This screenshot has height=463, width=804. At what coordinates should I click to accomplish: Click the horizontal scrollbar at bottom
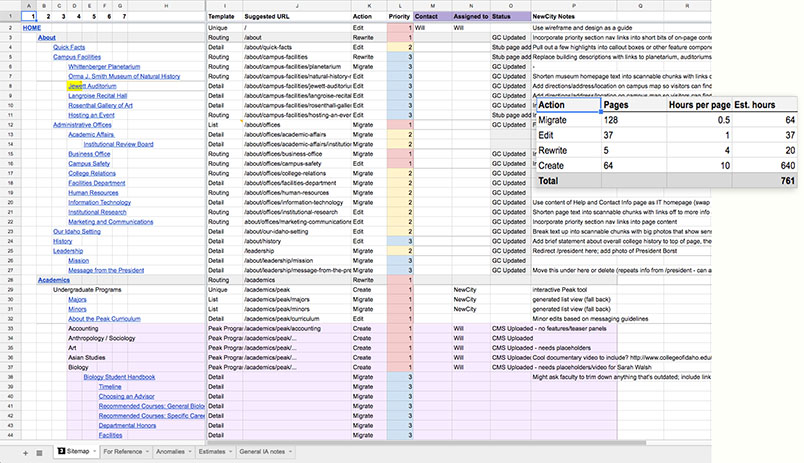coord(426,442)
